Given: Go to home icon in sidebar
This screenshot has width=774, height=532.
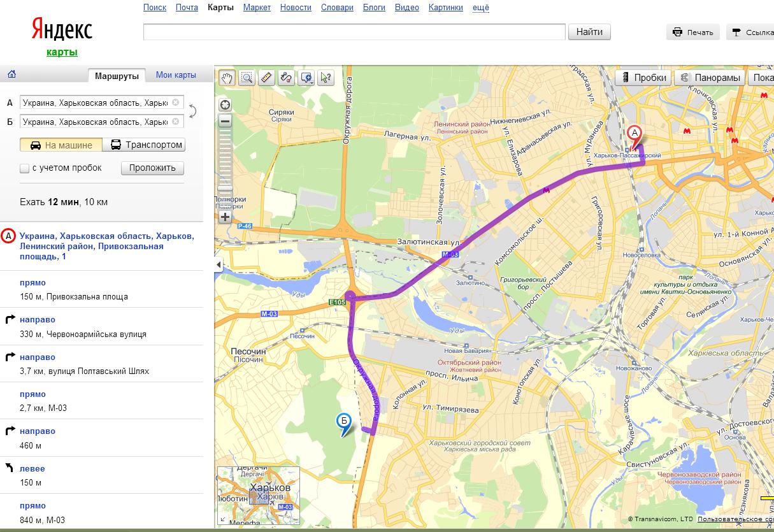Looking at the screenshot, I should (x=11, y=75).
